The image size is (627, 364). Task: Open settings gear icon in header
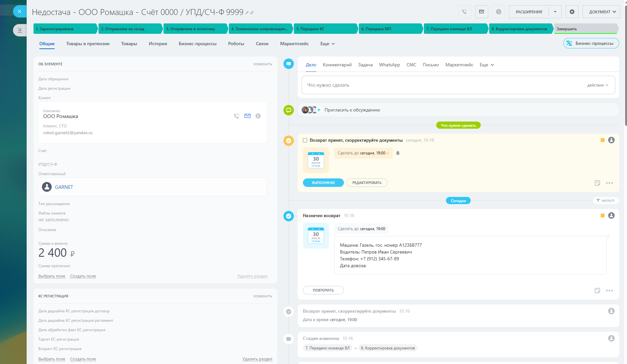[x=572, y=12]
